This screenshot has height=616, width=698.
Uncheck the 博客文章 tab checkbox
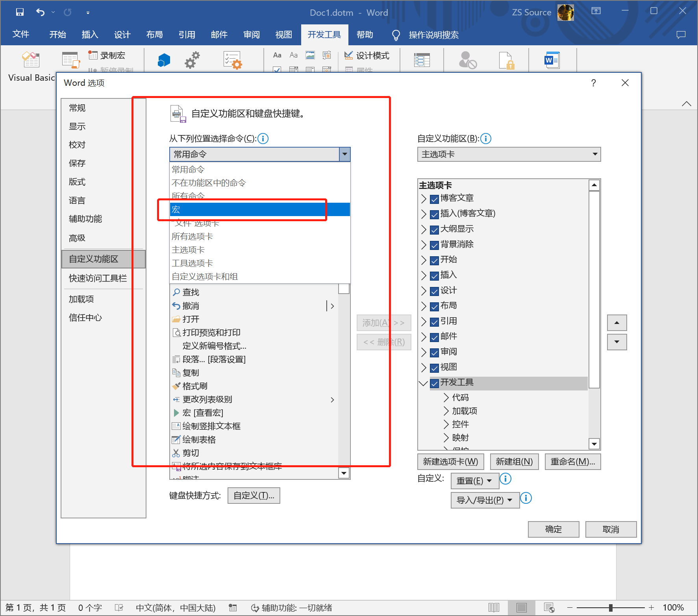pos(434,199)
